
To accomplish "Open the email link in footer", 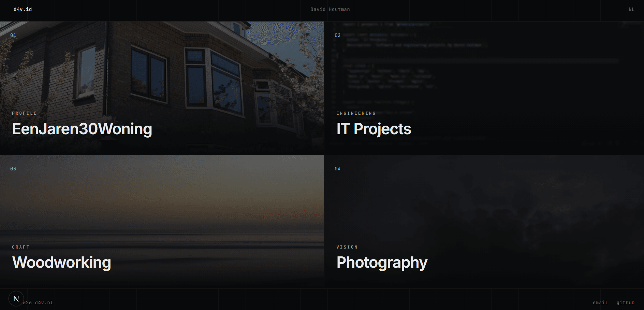I will (x=600, y=302).
